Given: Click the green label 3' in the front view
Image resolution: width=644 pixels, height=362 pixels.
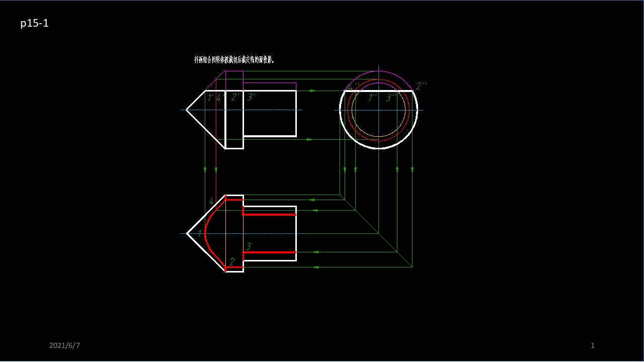Looking at the screenshot, I should [x=251, y=98].
